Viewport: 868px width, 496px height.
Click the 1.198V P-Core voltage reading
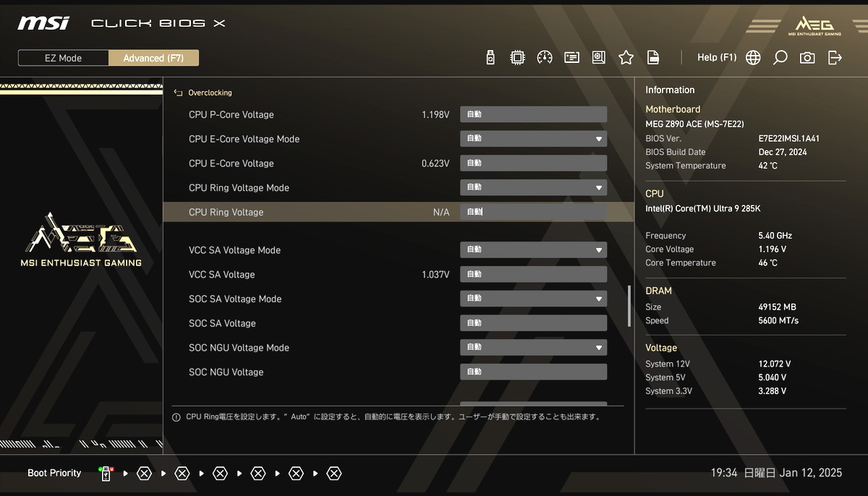435,115
